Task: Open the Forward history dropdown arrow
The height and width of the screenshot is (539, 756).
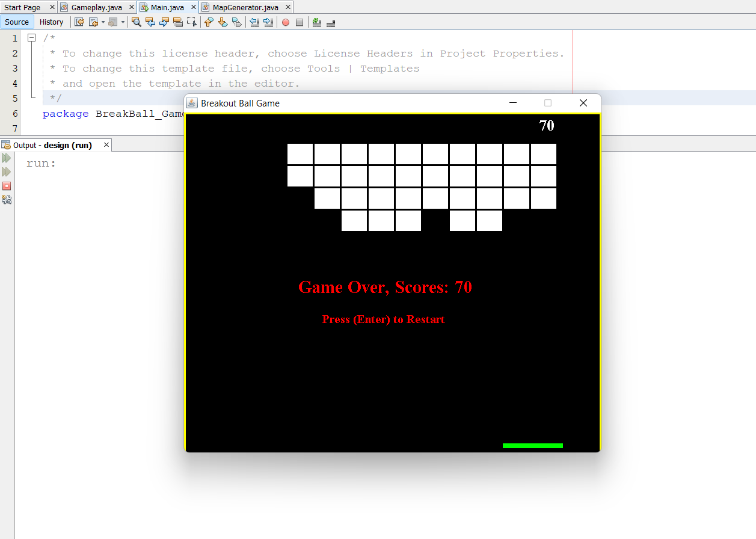Action: pyautogui.click(x=123, y=22)
